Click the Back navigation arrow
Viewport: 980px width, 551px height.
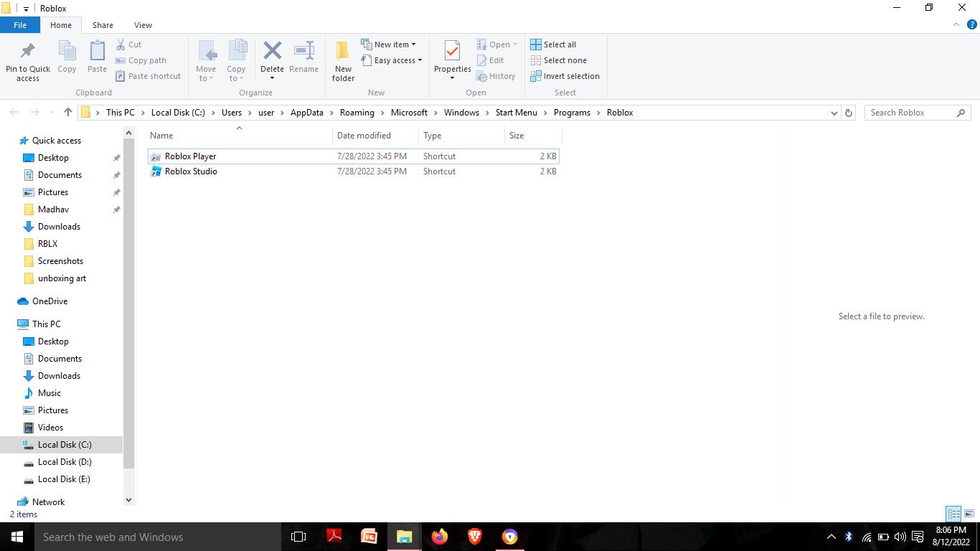tap(14, 113)
